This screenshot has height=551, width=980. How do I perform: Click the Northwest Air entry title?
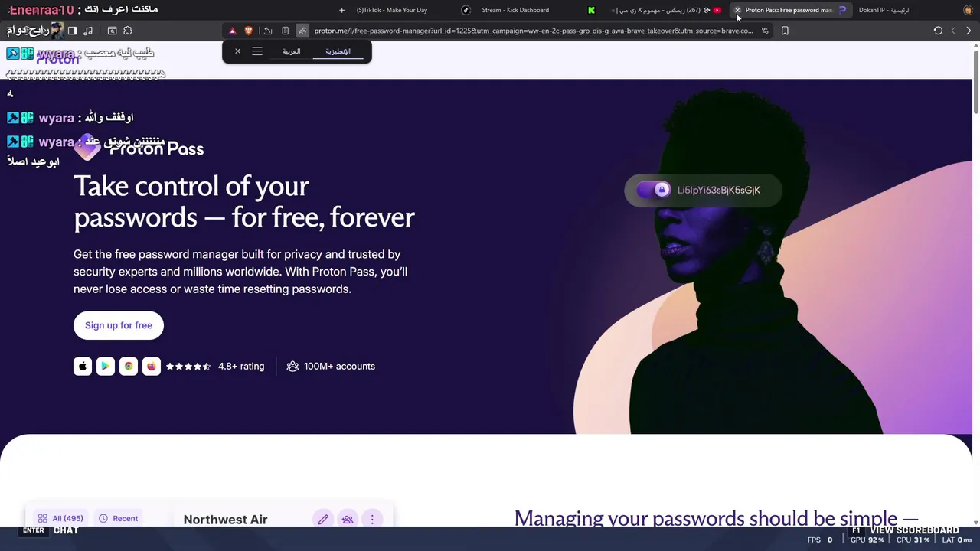point(225,520)
